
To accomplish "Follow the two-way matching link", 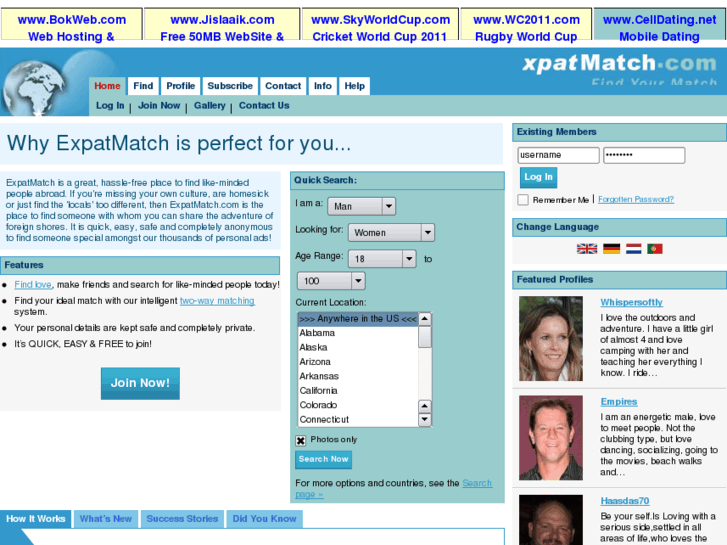I will (217, 301).
